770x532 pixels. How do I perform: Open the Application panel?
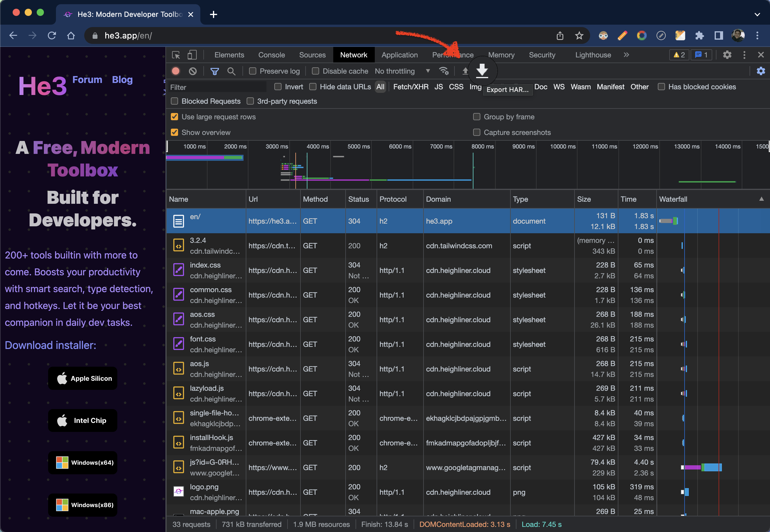(399, 55)
